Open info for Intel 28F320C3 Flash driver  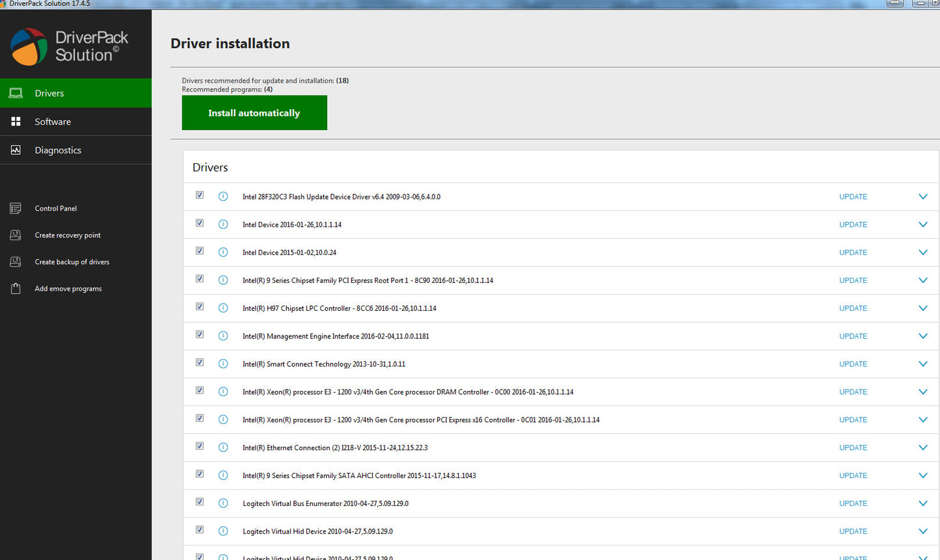[x=223, y=196]
